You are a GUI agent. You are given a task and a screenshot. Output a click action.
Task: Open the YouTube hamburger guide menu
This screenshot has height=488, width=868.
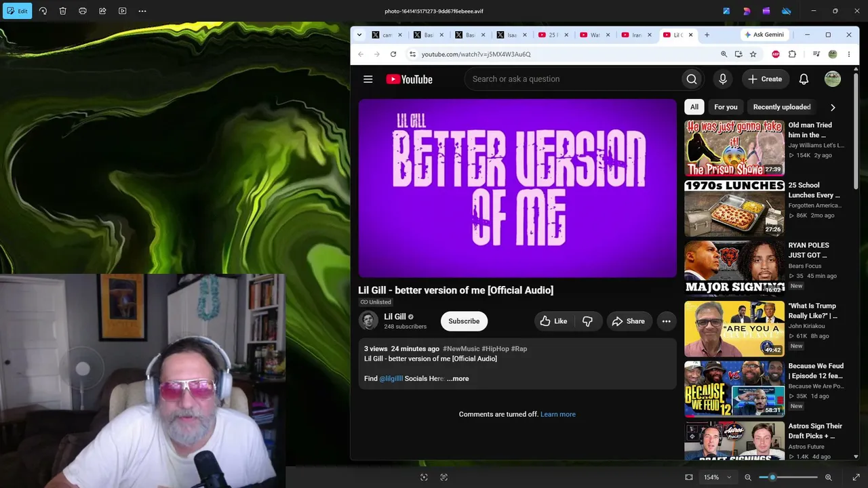pos(368,79)
